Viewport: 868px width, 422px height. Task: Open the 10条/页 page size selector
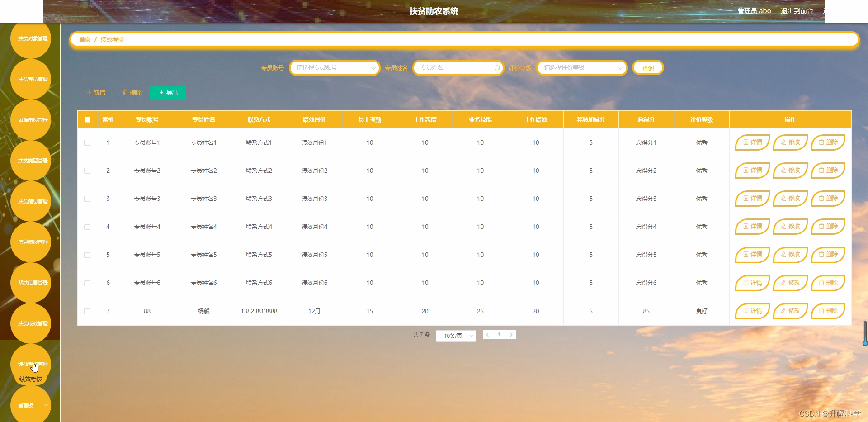coord(455,336)
